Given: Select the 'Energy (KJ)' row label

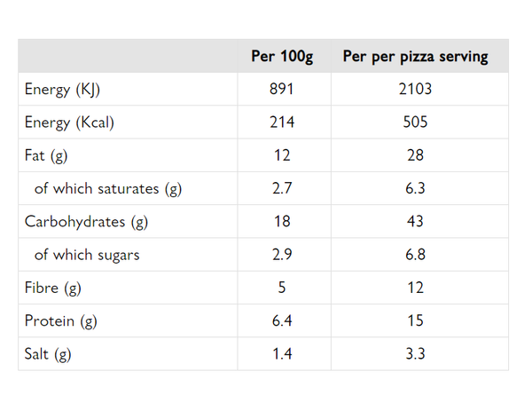Looking at the screenshot, I should pyautogui.click(x=62, y=90).
